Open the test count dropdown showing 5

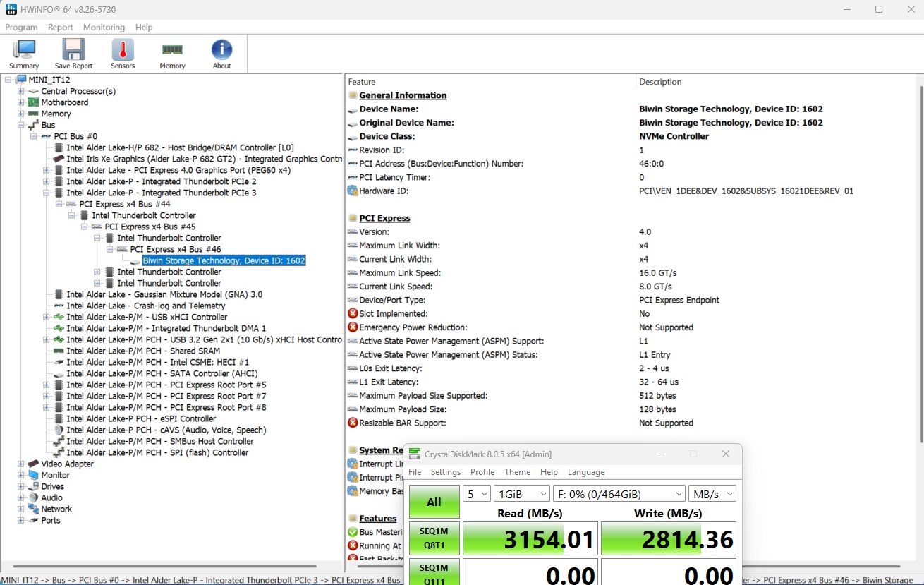(x=476, y=493)
